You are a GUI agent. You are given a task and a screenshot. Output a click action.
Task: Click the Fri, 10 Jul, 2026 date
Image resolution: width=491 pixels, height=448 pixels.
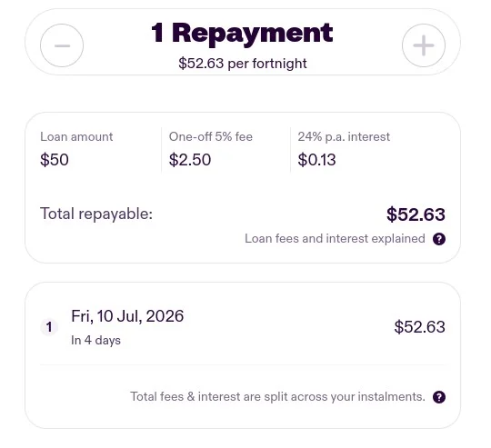127,316
